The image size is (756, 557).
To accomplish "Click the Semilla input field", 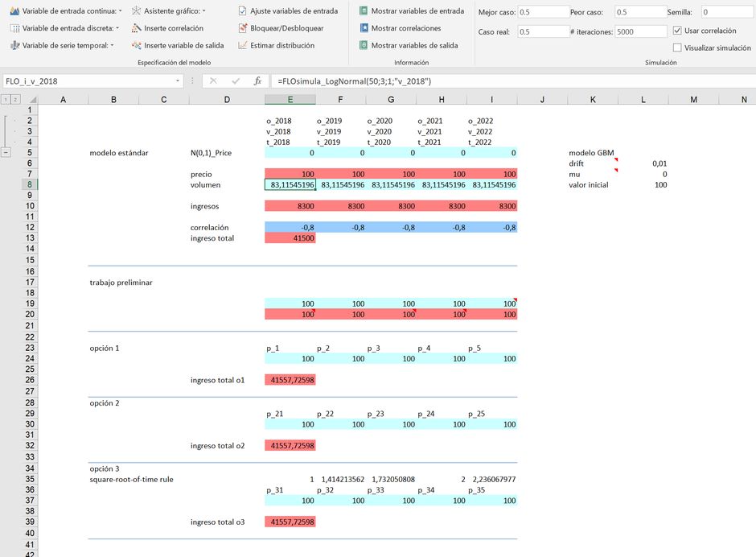I will pos(727,12).
